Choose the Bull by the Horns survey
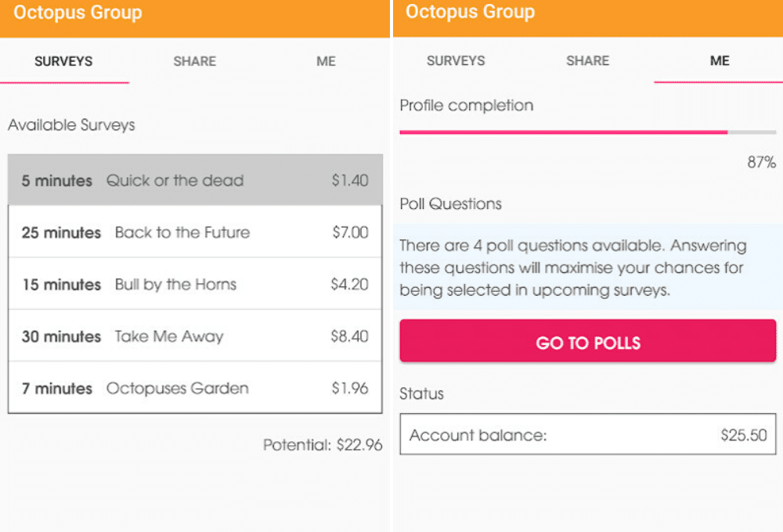 pos(195,284)
